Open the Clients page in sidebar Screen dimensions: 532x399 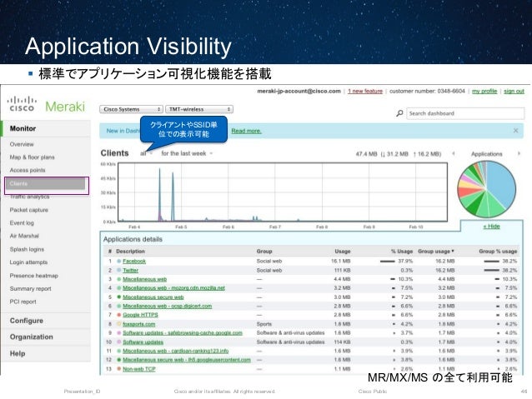point(46,184)
